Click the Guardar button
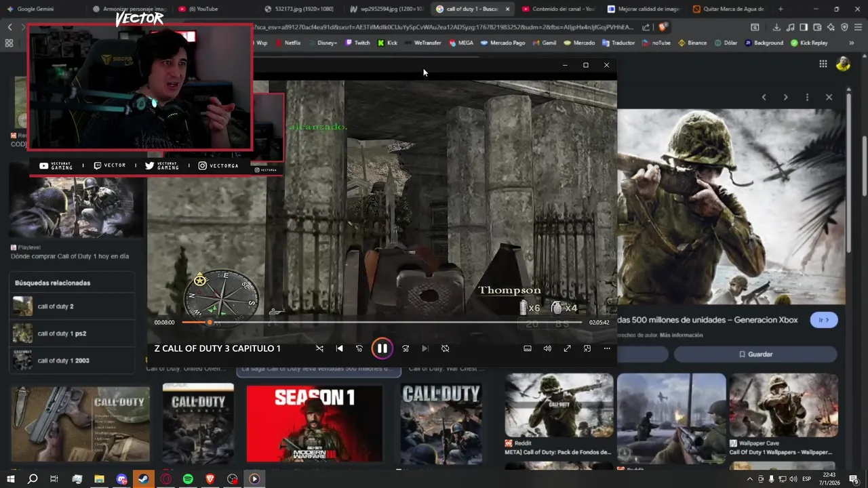 click(755, 354)
